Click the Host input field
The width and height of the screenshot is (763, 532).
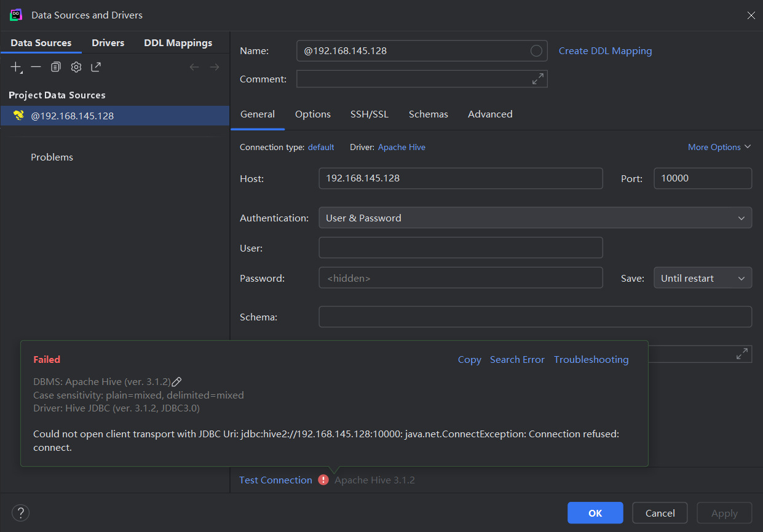click(x=461, y=178)
